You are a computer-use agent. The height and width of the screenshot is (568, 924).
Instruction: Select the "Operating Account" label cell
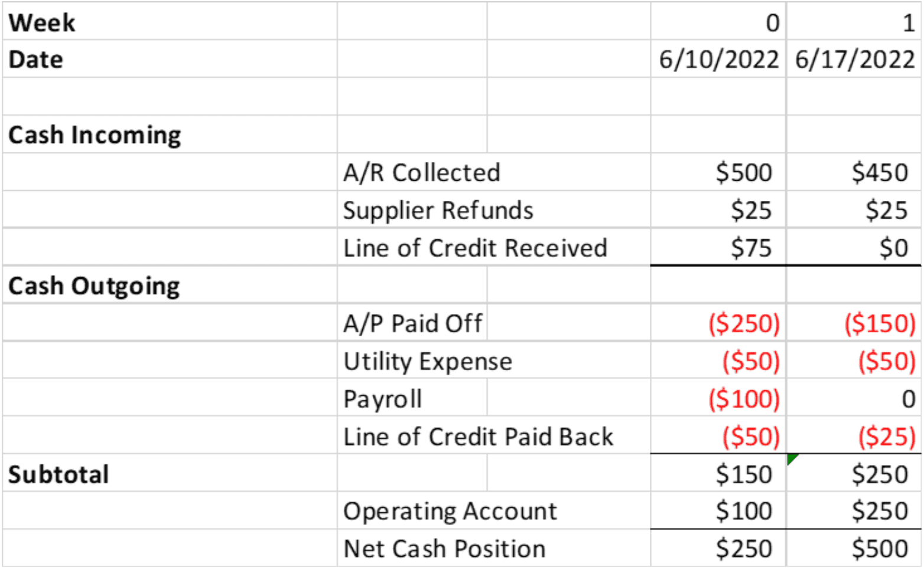tap(450, 511)
